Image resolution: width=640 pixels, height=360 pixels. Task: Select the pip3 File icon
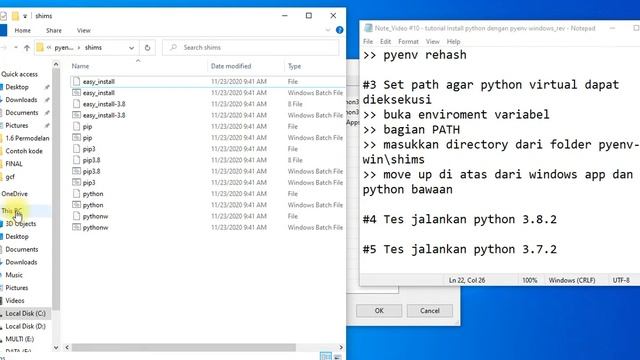pyautogui.click(x=76, y=149)
